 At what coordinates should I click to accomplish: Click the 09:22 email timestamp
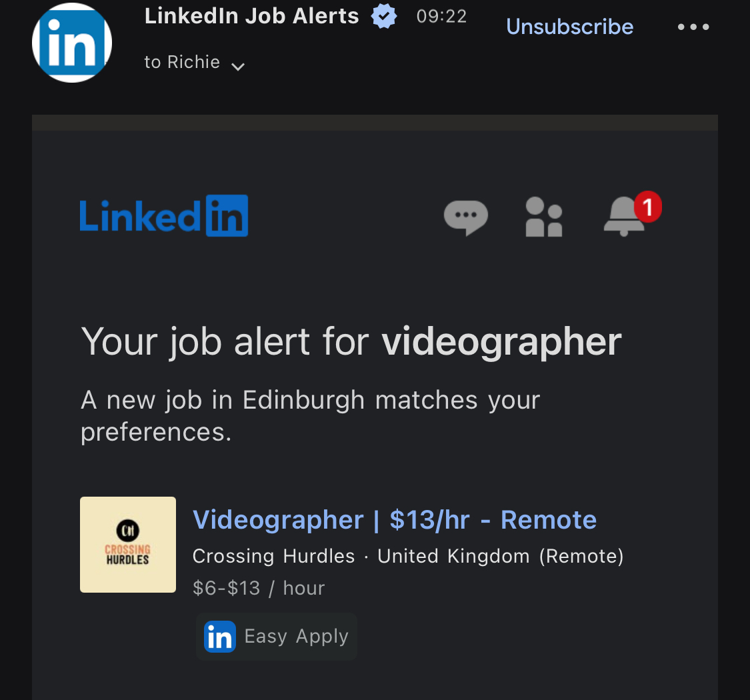(x=441, y=17)
